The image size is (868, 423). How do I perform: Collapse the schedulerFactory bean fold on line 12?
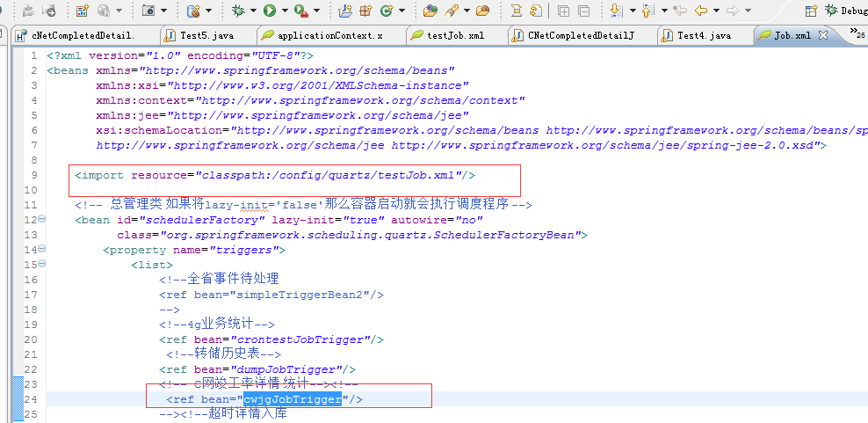coord(42,219)
